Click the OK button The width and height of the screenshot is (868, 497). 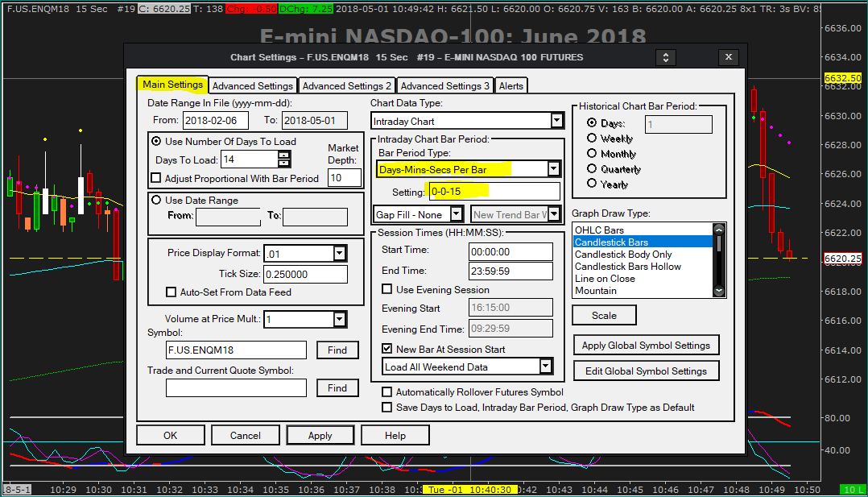171,436
